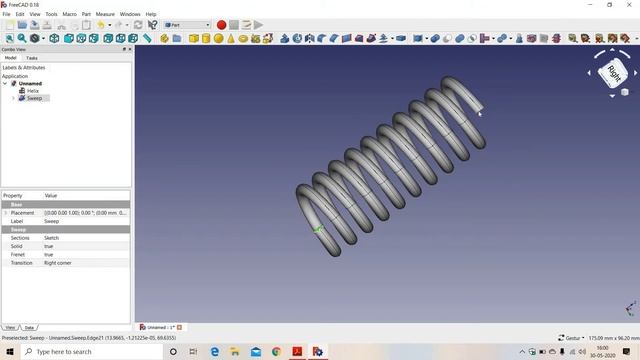Image resolution: width=640 pixels, height=360 pixels.
Task: Select the Thickness tool
Action: click(401, 38)
